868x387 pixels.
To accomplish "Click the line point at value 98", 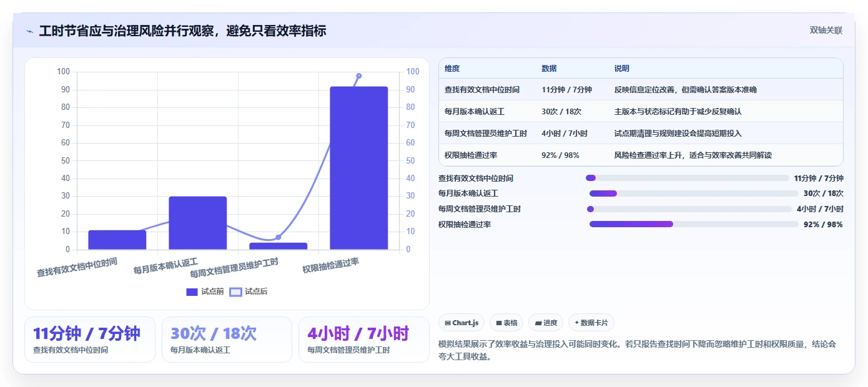I will pyautogui.click(x=359, y=76).
